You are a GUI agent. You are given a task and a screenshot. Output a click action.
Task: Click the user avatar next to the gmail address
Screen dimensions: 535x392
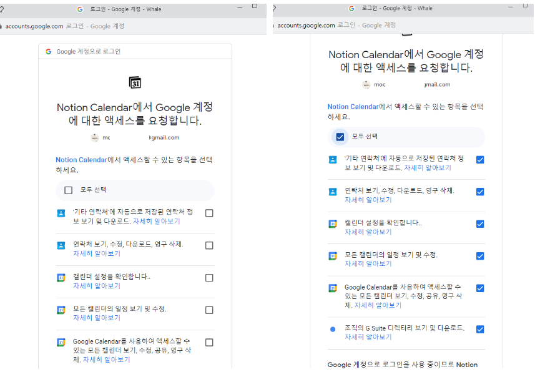97,137
